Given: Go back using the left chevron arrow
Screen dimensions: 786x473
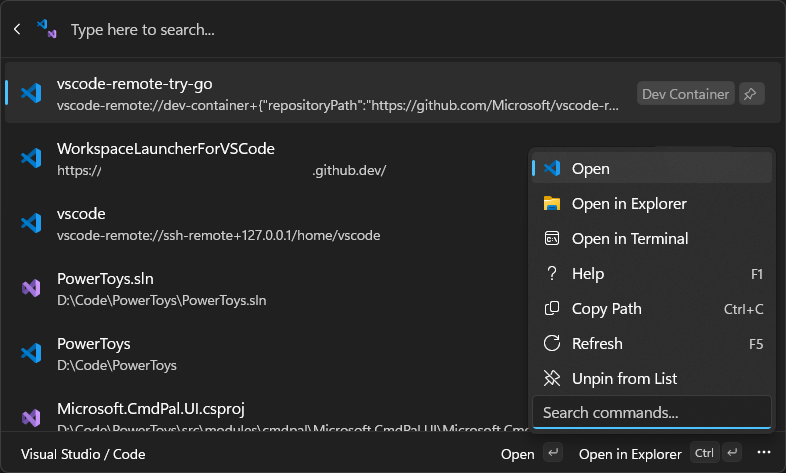Looking at the screenshot, I should click(x=17, y=30).
